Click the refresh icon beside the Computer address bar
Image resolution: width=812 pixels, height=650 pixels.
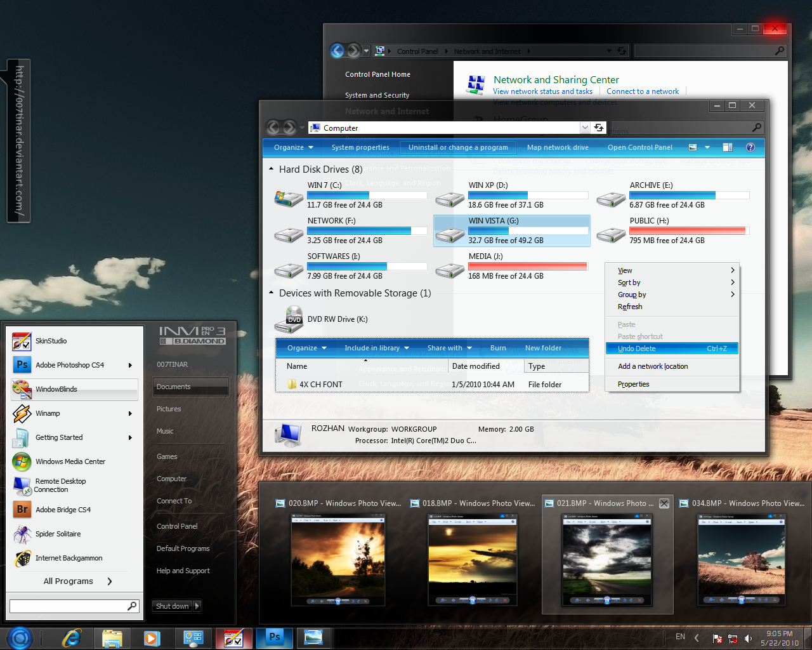(x=599, y=128)
